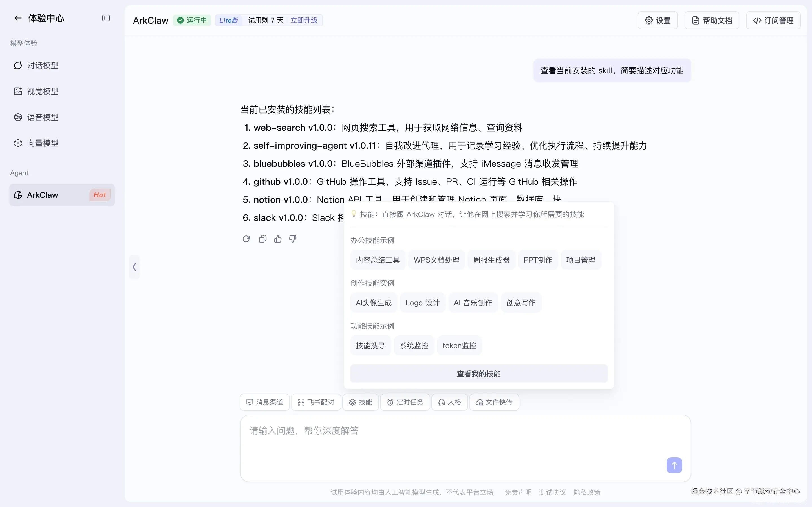Viewport: 812px width, 507px height.
Task: Give the reply a thumbs down
Action: (x=293, y=239)
